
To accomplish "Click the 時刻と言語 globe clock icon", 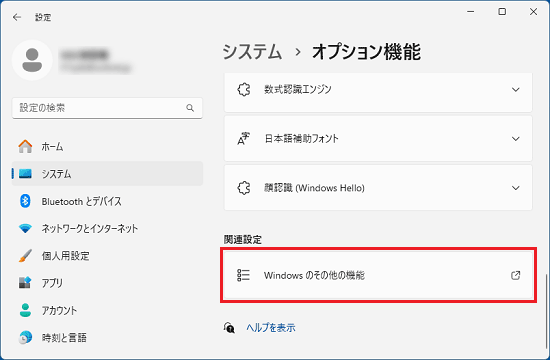I will (x=25, y=338).
